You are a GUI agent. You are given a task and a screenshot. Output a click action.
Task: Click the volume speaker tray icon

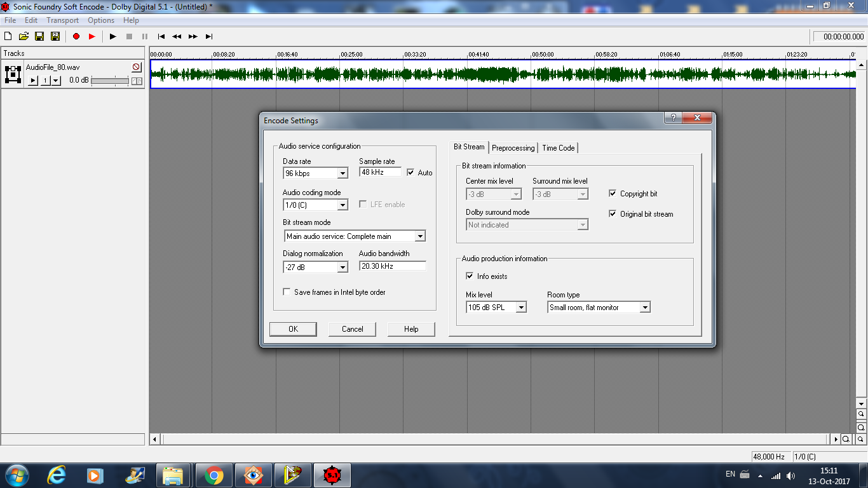point(791,475)
